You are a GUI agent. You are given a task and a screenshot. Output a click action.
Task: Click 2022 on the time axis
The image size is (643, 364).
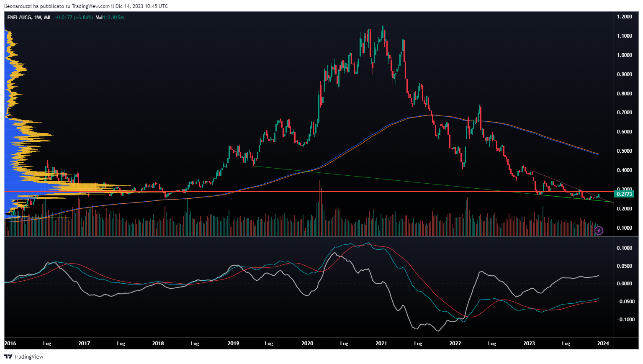tap(455, 343)
